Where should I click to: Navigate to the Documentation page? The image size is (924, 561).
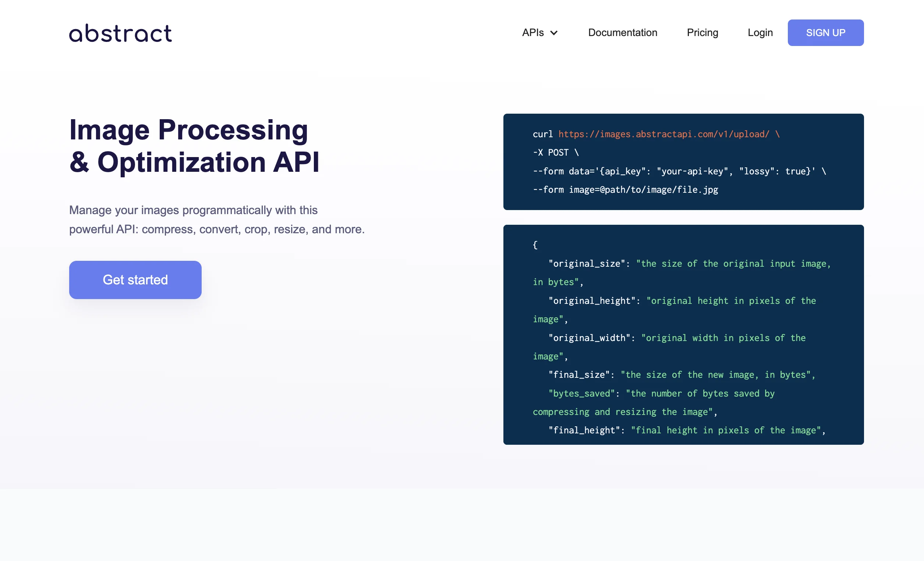tap(622, 33)
